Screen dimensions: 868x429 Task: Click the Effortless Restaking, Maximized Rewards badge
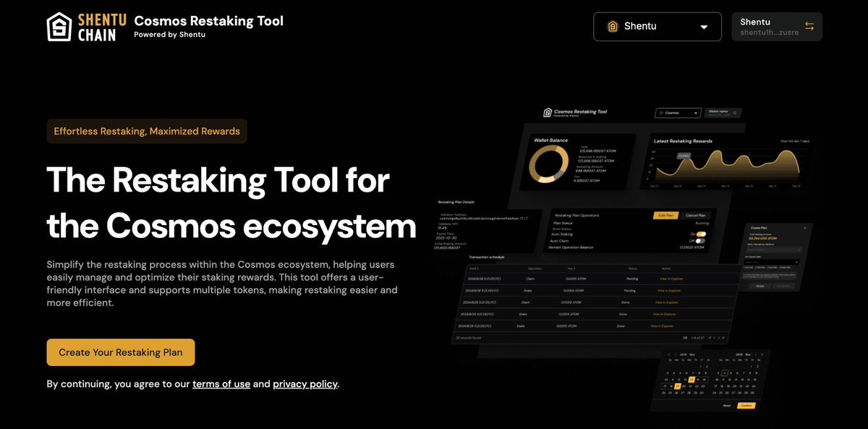(147, 131)
